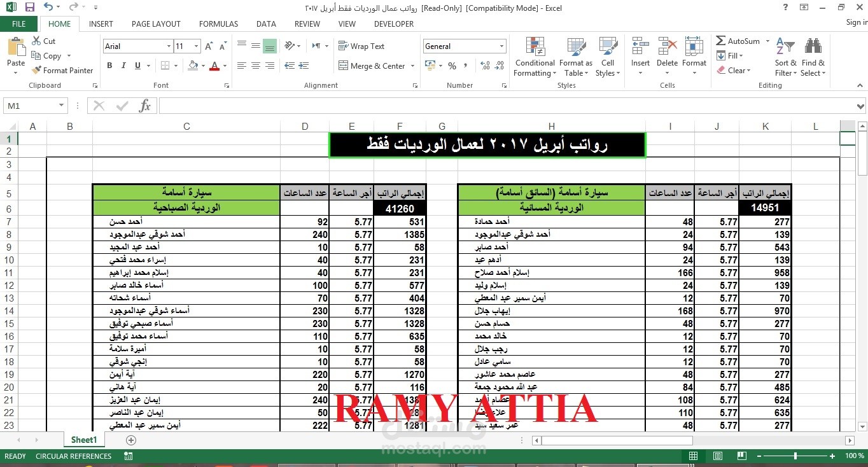
Task: Click the Cut scissors button
Action: (44, 41)
